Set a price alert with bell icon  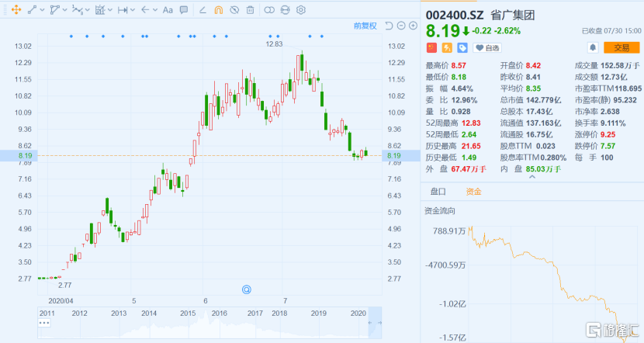[x=593, y=47]
